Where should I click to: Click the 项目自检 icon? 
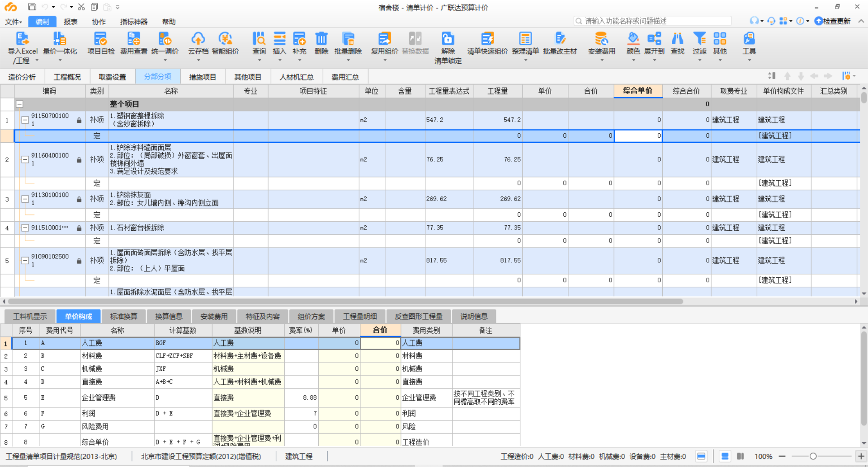pyautogui.click(x=100, y=39)
